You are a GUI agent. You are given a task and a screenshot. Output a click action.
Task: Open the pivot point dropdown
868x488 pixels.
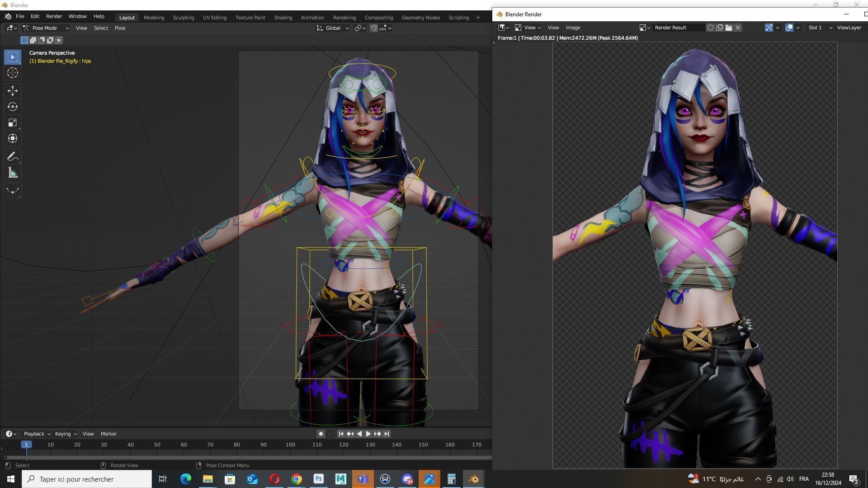(360, 28)
